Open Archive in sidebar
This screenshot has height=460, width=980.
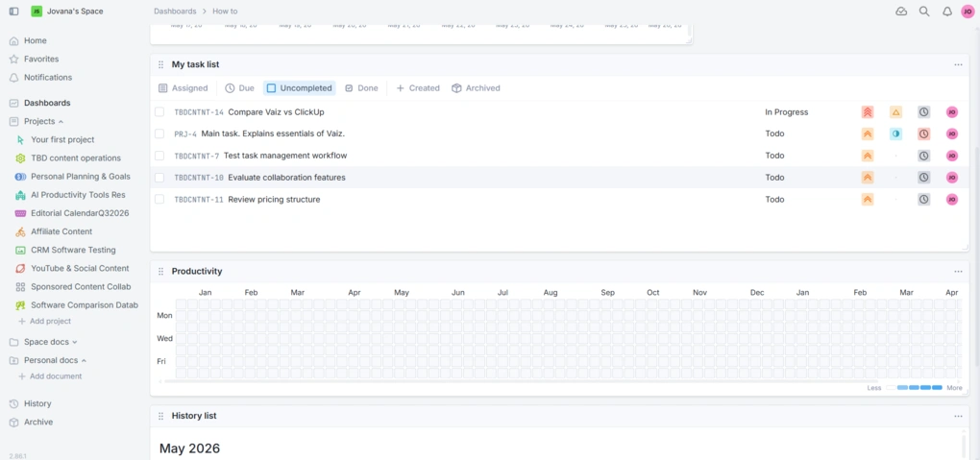point(38,422)
